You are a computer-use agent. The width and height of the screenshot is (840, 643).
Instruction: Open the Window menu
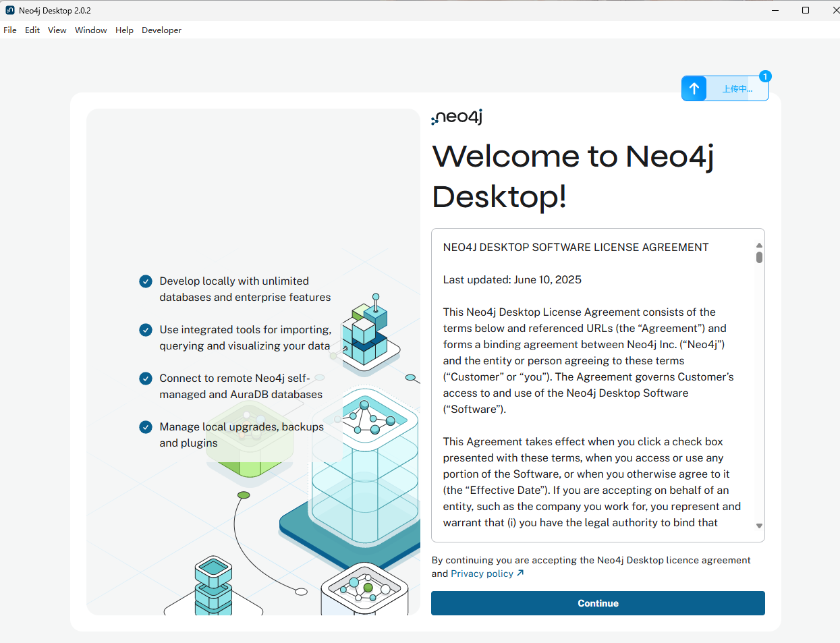91,30
